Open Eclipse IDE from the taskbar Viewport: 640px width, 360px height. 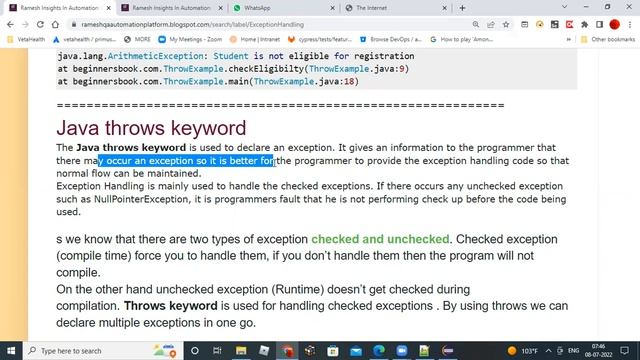[448, 351]
